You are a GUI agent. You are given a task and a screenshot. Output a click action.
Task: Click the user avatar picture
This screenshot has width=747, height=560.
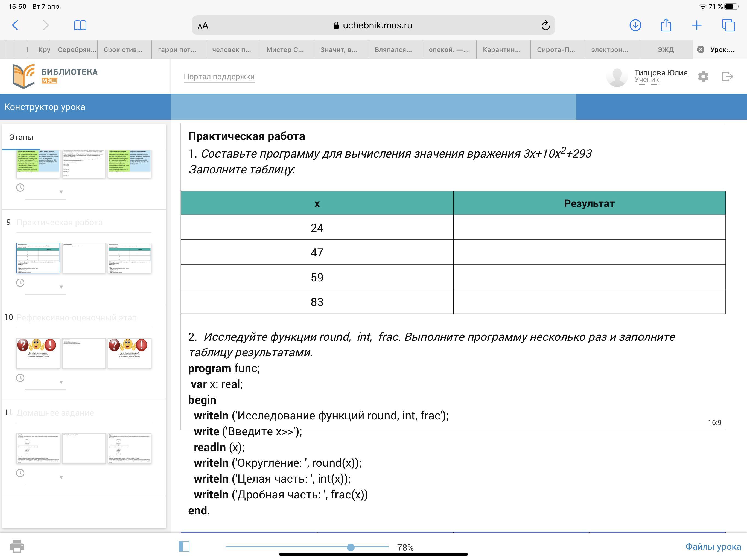click(x=617, y=77)
